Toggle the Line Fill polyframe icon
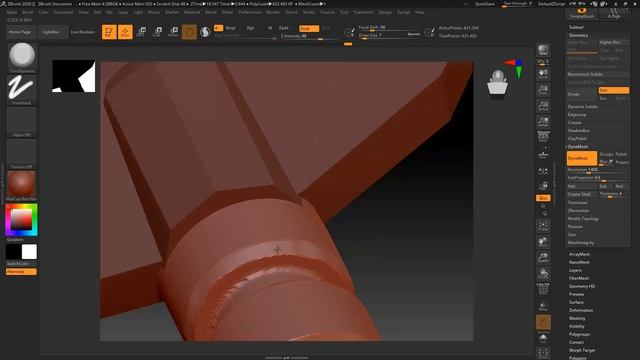This screenshot has height=360, width=640. (x=543, y=289)
